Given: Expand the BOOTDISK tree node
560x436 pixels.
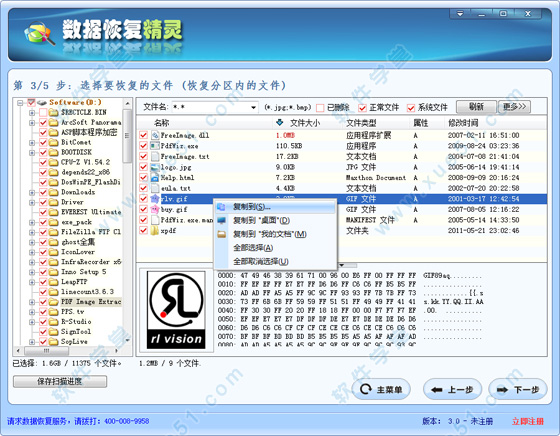Looking at the screenshot, I should (32, 152).
